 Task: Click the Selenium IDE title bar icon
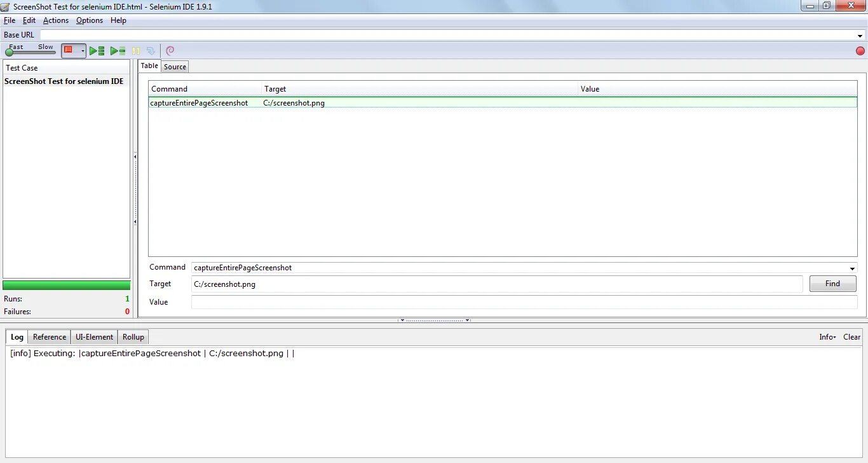[x=6, y=6]
